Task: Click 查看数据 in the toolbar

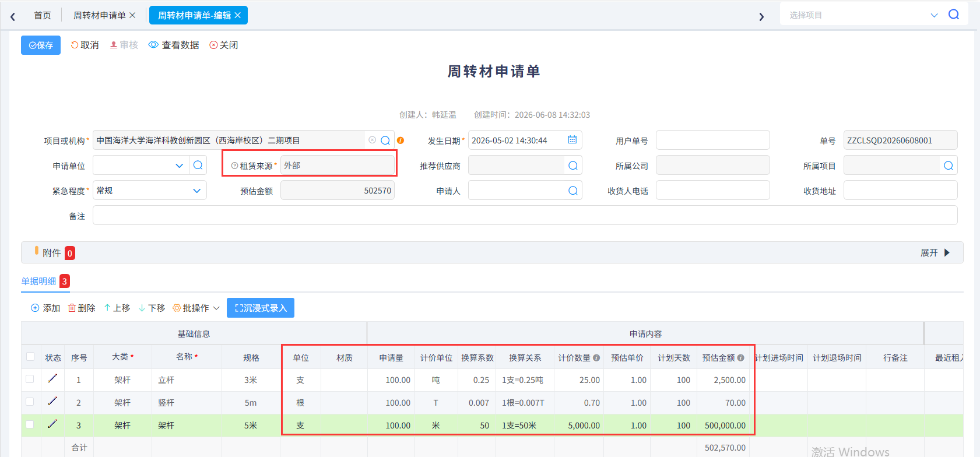Action: tap(174, 45)
